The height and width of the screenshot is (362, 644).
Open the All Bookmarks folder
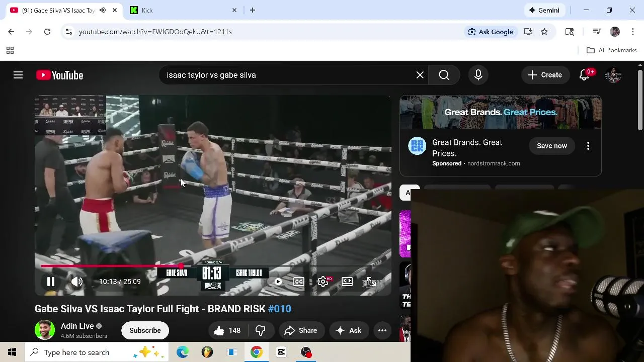point(612,50)
